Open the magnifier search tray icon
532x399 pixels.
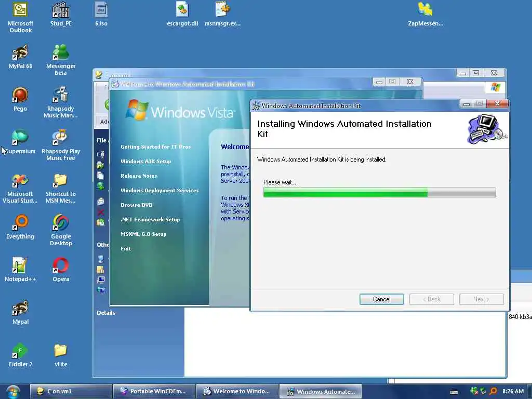493,391
